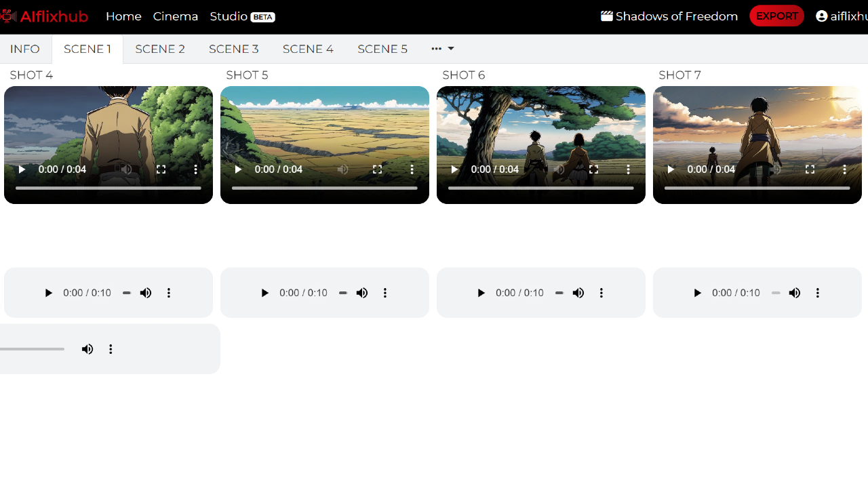Switch to the SCENE 2 tab

coord(160,49)
